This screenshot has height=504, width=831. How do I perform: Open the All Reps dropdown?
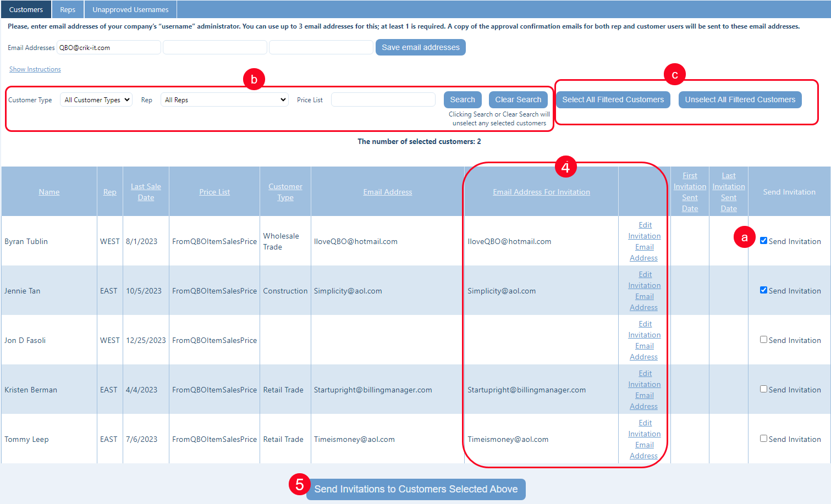pyautogui.click(x=224, y=99)
